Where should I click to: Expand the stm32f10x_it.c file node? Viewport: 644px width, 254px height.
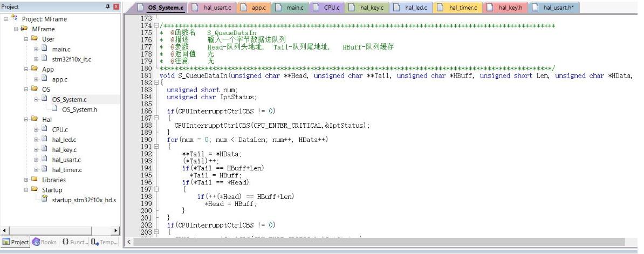[x=36, y=59]
